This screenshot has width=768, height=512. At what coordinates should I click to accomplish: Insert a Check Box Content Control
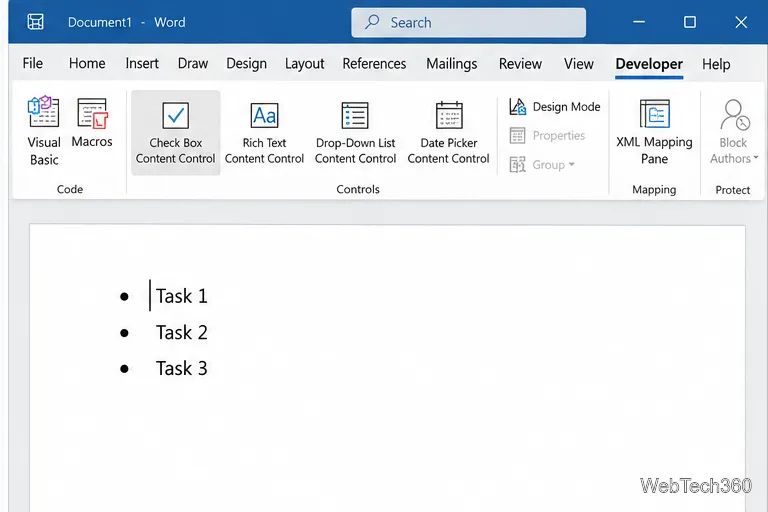tap(175, 132)
